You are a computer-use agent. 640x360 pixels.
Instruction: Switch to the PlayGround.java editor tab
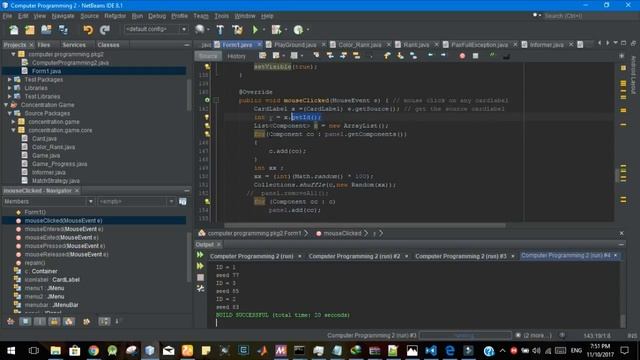pos(296,44)
